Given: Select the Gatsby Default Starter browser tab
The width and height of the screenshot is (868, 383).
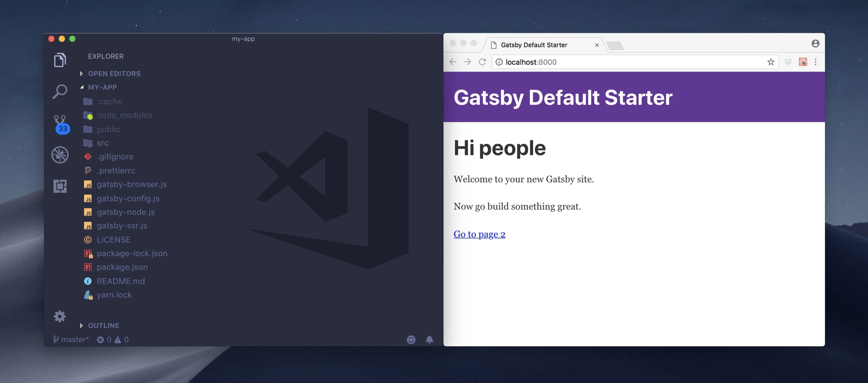Looking at the screenshot, I should tap(533, 45).
